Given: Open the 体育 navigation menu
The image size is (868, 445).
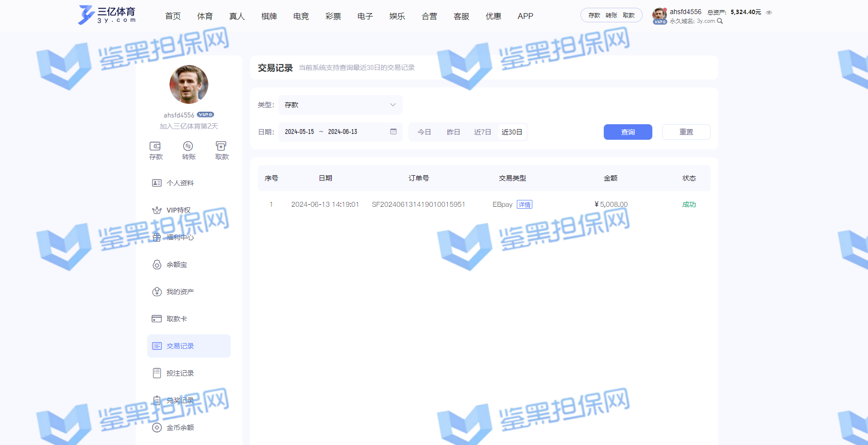Looking at the screenshot, I should coord(204,16).
